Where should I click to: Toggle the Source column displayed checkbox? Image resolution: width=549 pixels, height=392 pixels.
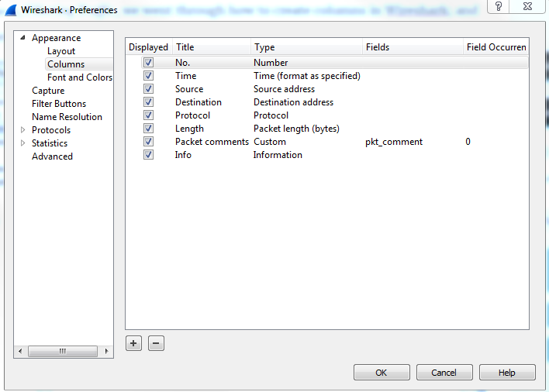[148, 89]
